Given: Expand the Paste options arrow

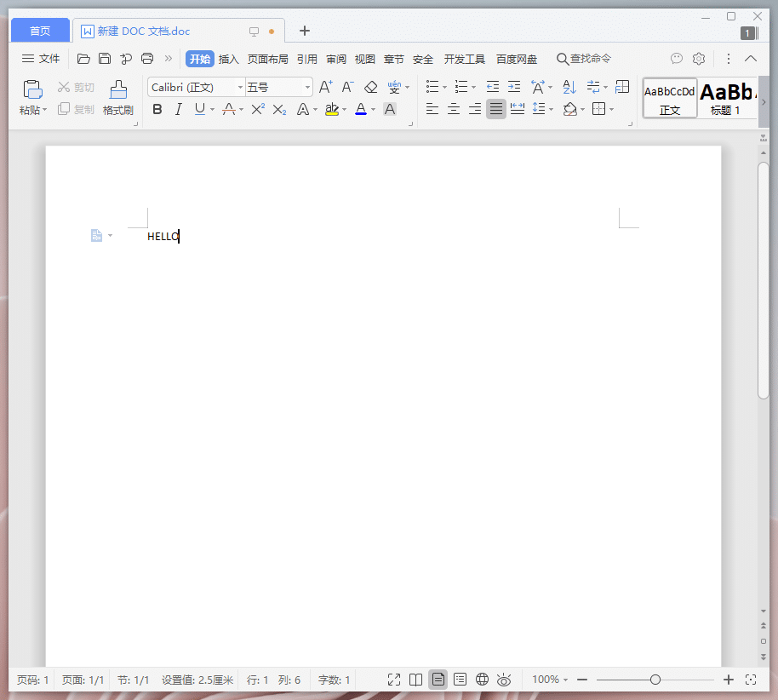Looking at the screenshot, I should [x=44, y=110].
